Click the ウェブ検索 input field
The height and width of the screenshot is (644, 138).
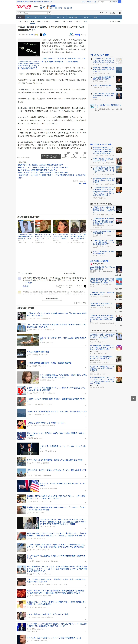(x=103, y=2)
